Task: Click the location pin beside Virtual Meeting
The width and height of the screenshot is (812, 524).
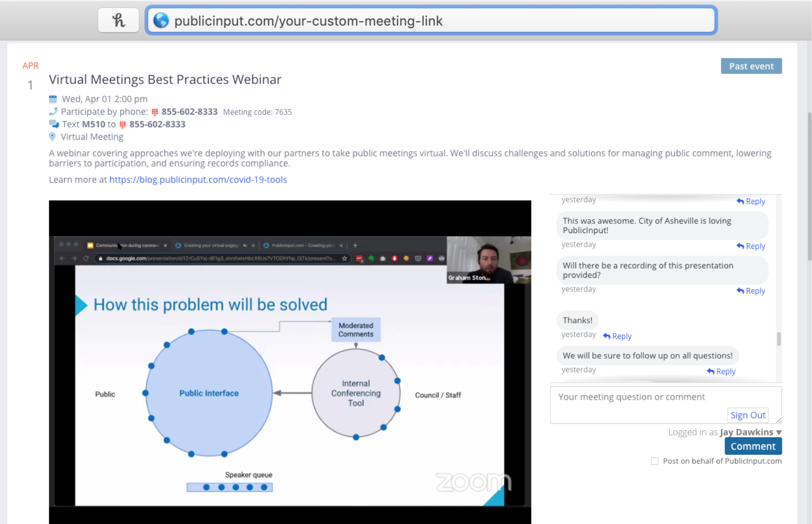Action: click(52, 136)
